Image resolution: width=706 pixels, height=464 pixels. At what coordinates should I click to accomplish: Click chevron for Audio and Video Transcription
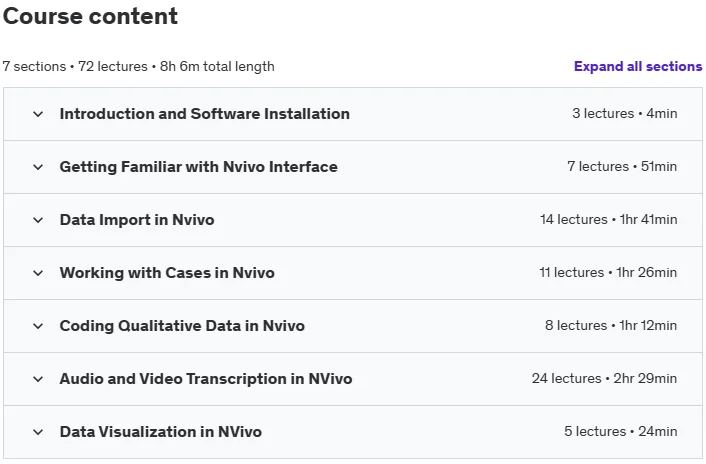coord(38,379)
